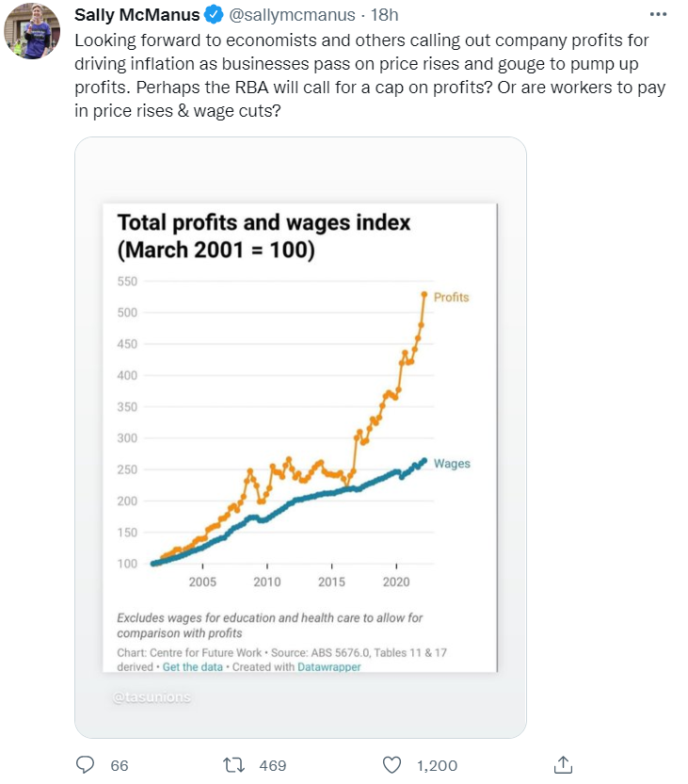Image resolution: width=688 pixels, height=784 pixels.
Task: Click the blue verified badge
Action: [214, 15]
